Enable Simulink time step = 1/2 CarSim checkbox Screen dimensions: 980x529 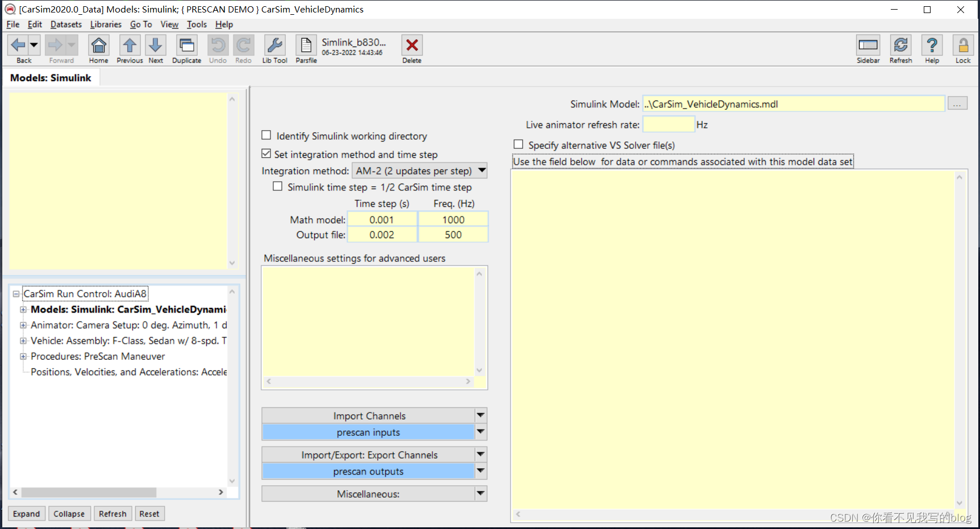click(x=277, y=186)
